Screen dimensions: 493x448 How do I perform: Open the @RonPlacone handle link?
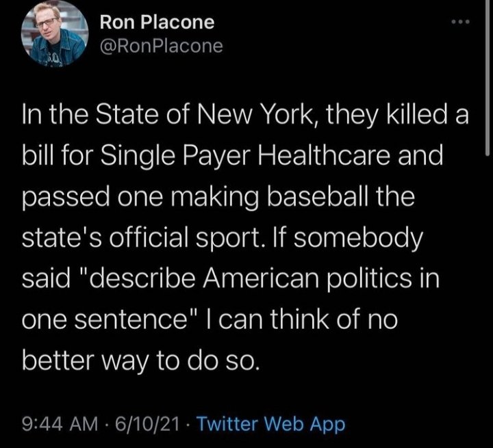tap(161, 47)
